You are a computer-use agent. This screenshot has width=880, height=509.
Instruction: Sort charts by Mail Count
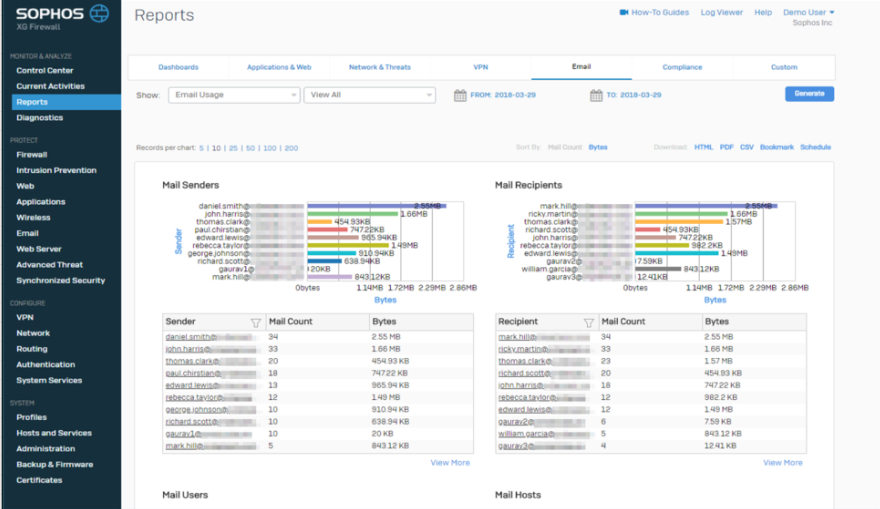[x=565, y=147]
